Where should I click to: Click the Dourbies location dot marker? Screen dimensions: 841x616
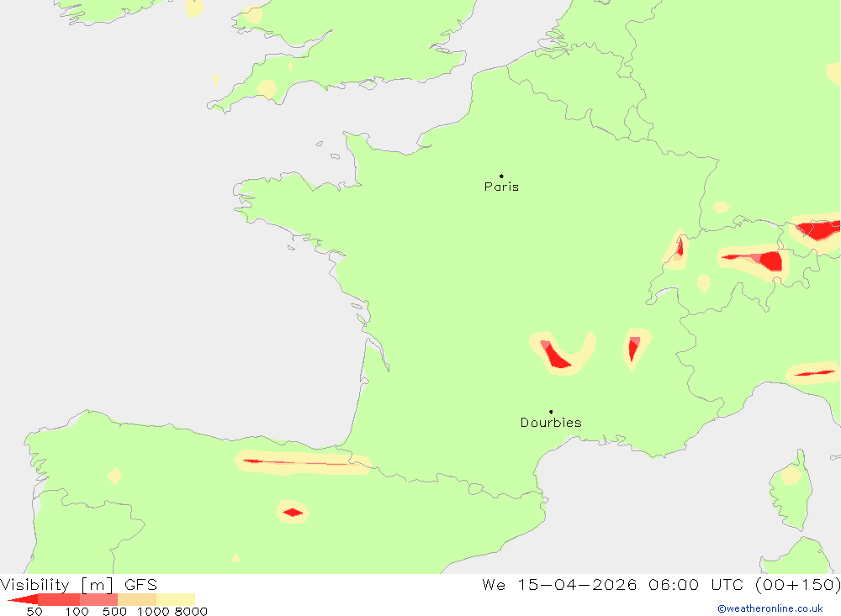[551, 412]
